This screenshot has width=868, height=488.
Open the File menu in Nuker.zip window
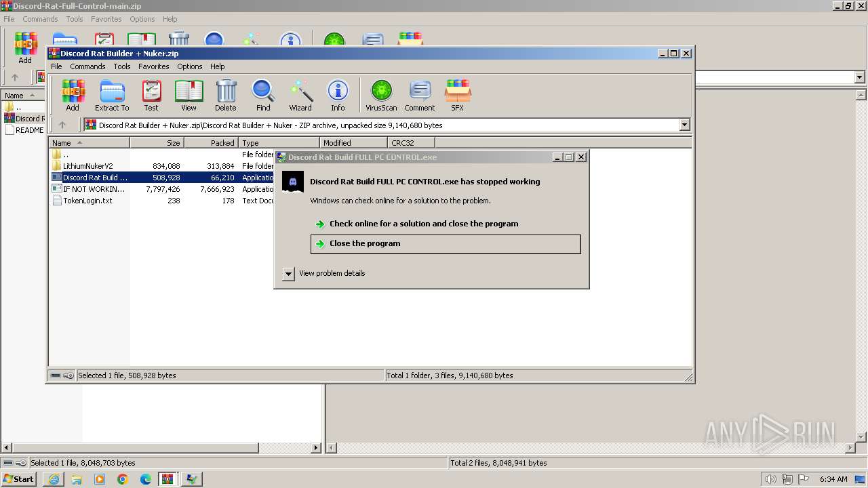pyautogui.click(x=56, y=66)
